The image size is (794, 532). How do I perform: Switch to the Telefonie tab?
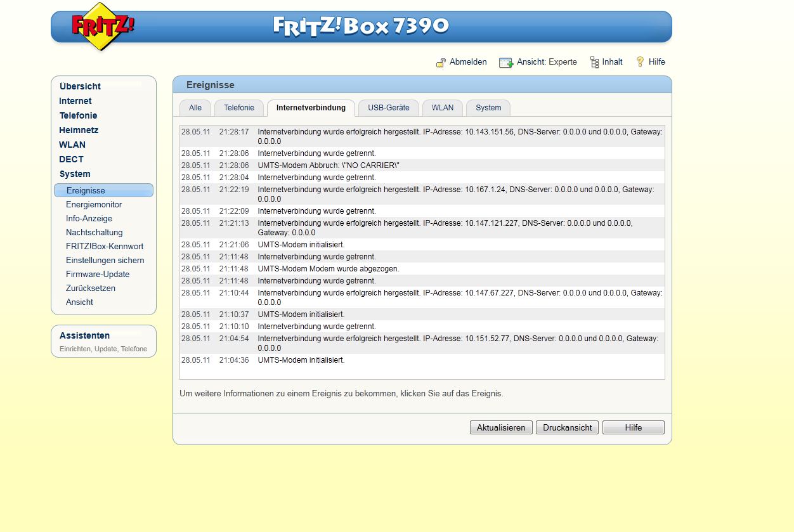(239, 108)
